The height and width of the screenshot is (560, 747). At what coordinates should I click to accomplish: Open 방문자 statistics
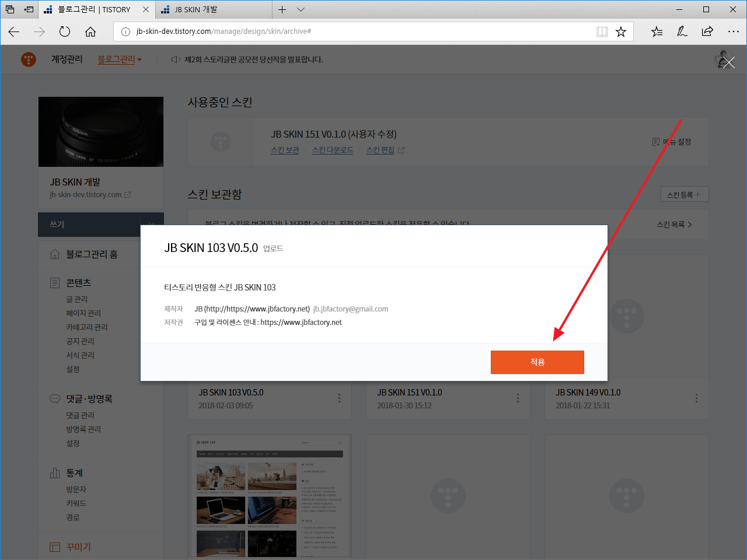[76, 489]
